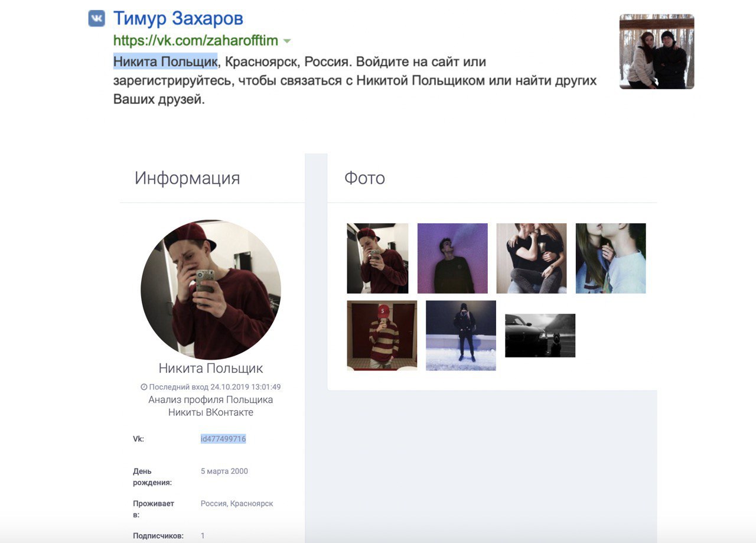Screen dimensions: 756x543
Task: Open the photo of the person standing on snow
Action: [x=461, y=336]
